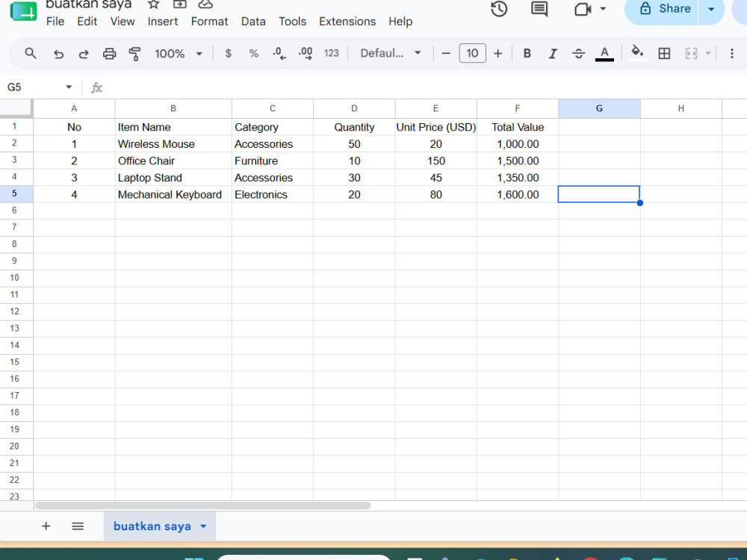Open the more toolbar options menu
This screenshot has height=560, width=747.
[x=732, y=53]
